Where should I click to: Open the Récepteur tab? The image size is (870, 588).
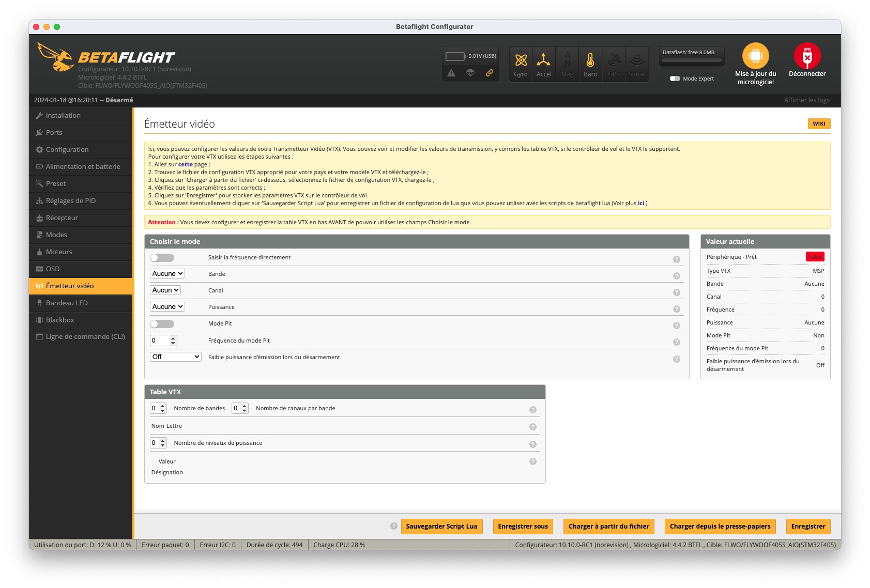coord(81,218)
